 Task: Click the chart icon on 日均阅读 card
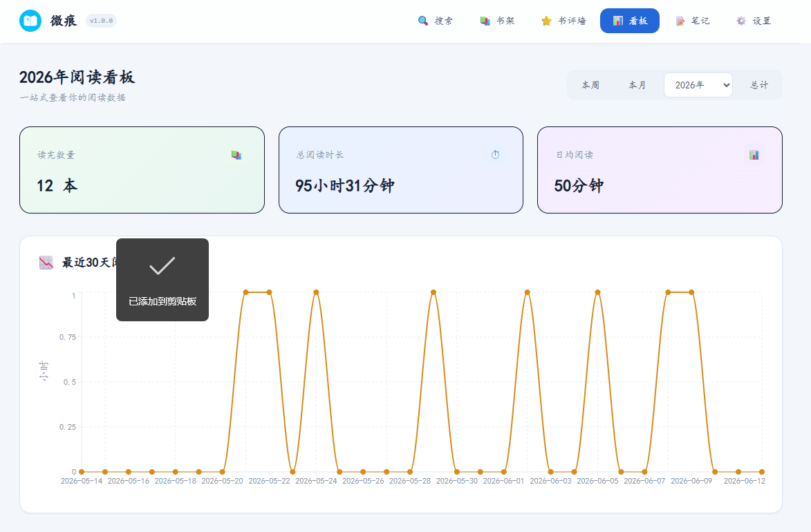click(x=754, y=155)
